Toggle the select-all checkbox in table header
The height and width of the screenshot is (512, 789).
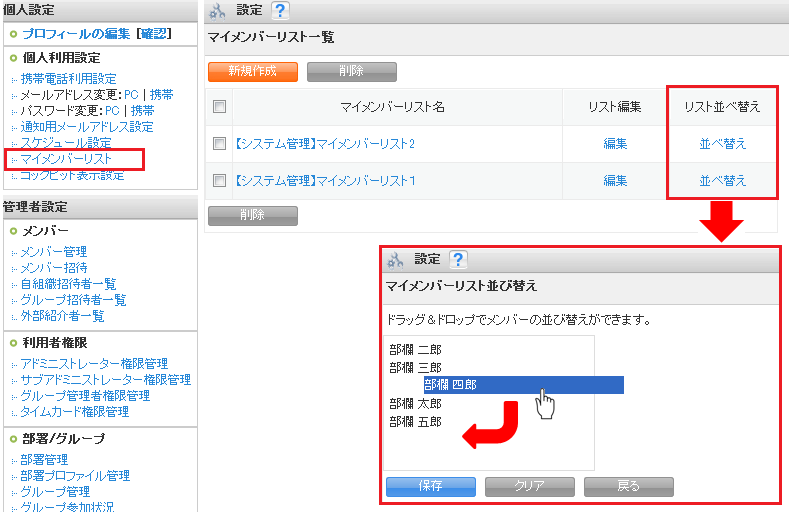220,106
